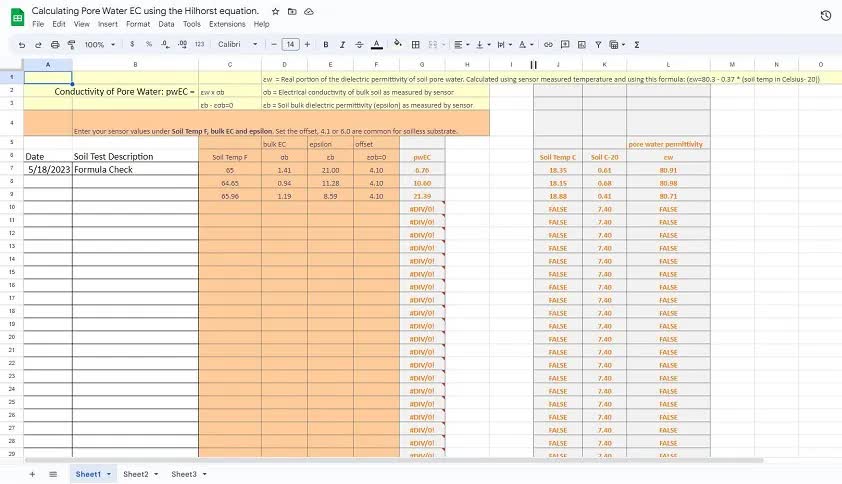Add a new sheet with plus
Image resolution: width=842 pixels, height=484 pixels.
[32, 474]
